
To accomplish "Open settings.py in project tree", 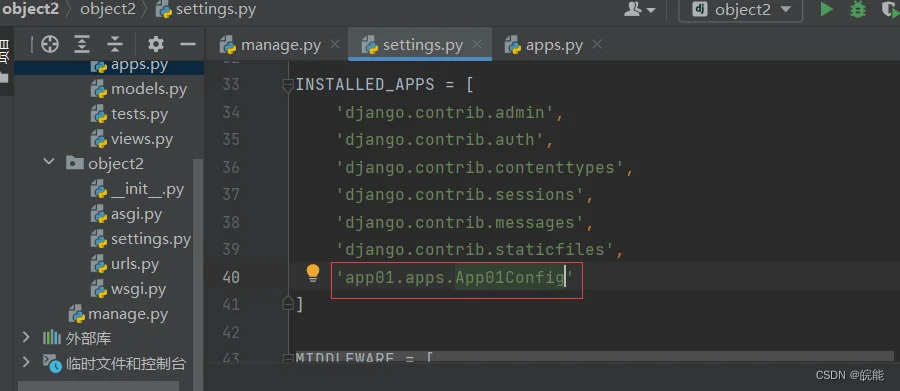I will tap(141, 239).
